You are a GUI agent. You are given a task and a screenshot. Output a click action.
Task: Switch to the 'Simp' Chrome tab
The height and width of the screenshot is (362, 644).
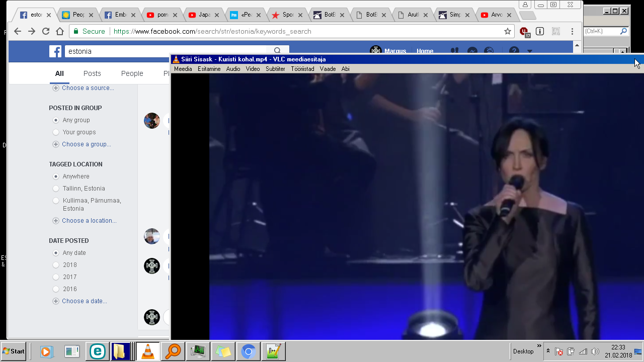454,15
